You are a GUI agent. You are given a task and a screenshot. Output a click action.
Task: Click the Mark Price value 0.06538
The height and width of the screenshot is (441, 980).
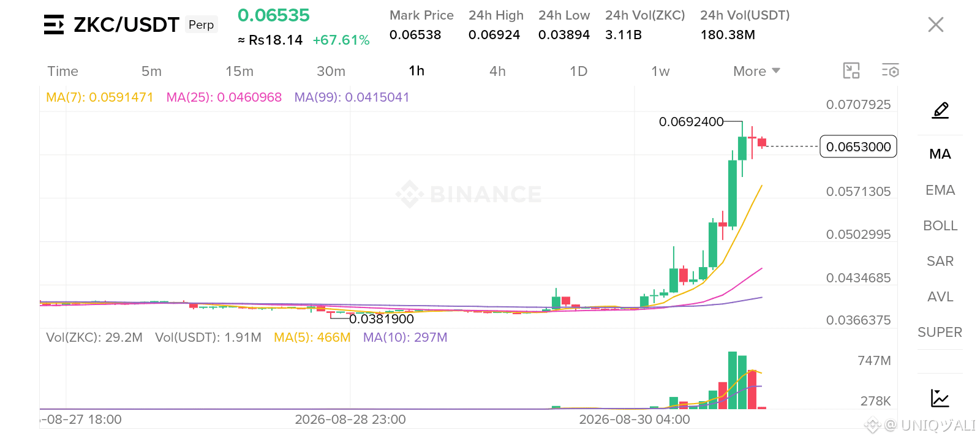(415, 35)
